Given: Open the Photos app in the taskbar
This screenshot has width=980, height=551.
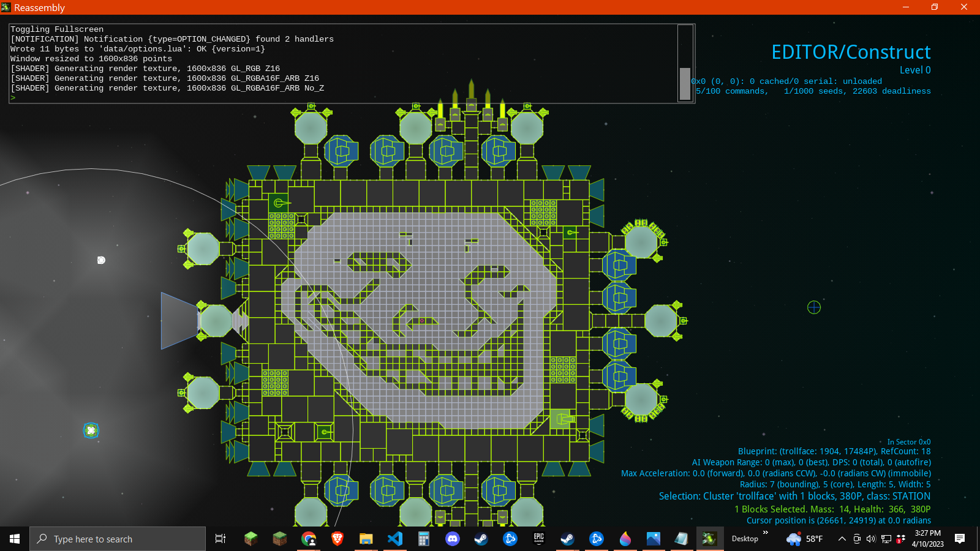Looking at the screenshot, I should (654, 539).
